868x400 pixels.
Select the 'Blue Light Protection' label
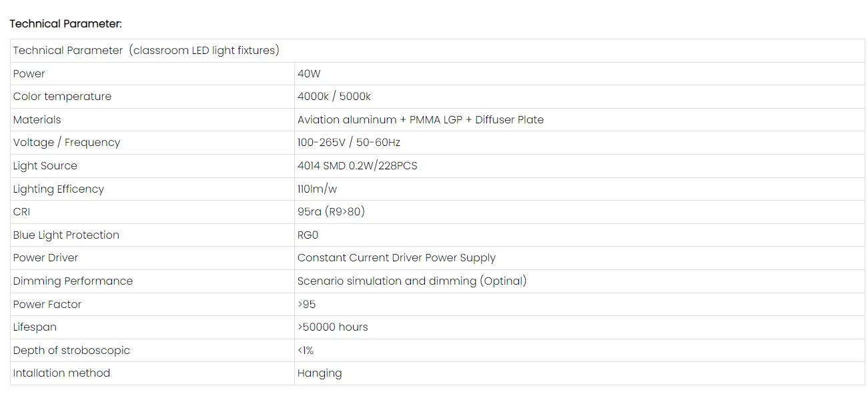click(66, 235)
